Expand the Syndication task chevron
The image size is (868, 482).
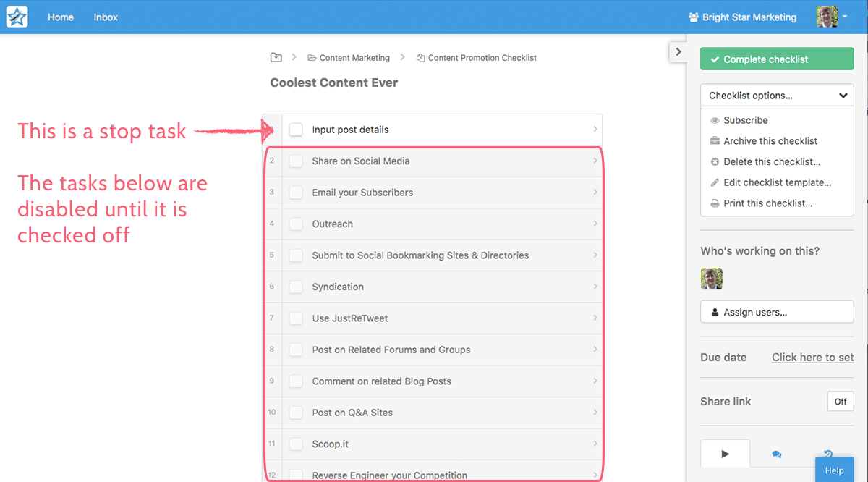[x=595, y=287]
